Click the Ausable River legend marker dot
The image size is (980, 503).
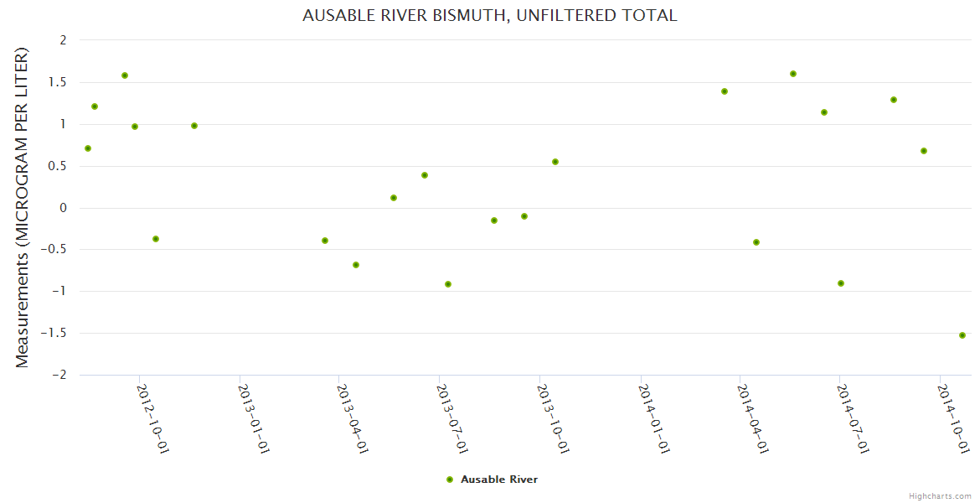[450, 480]
